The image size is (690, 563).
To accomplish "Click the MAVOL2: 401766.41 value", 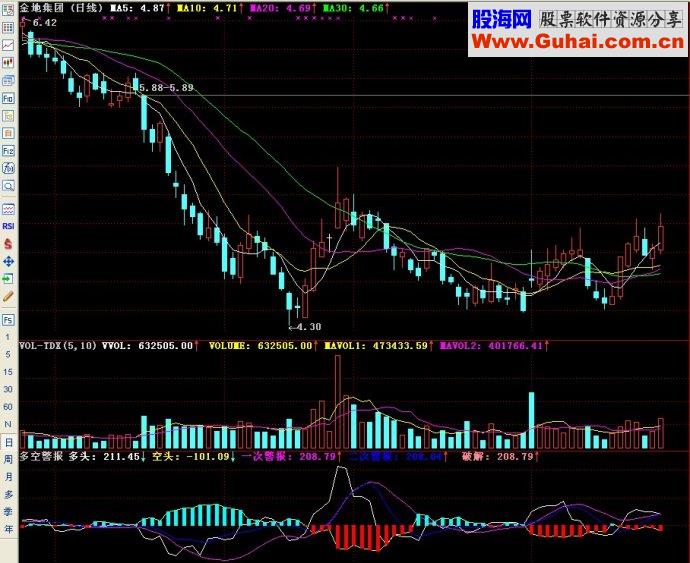I will (x=491, y=346).
